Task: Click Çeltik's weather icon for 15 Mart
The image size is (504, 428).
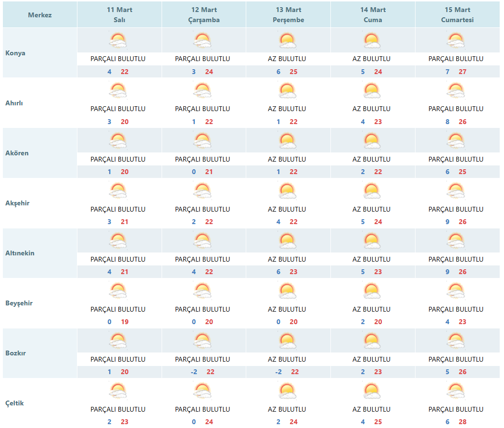Action: pyautogui.click(x=456, y=390)
